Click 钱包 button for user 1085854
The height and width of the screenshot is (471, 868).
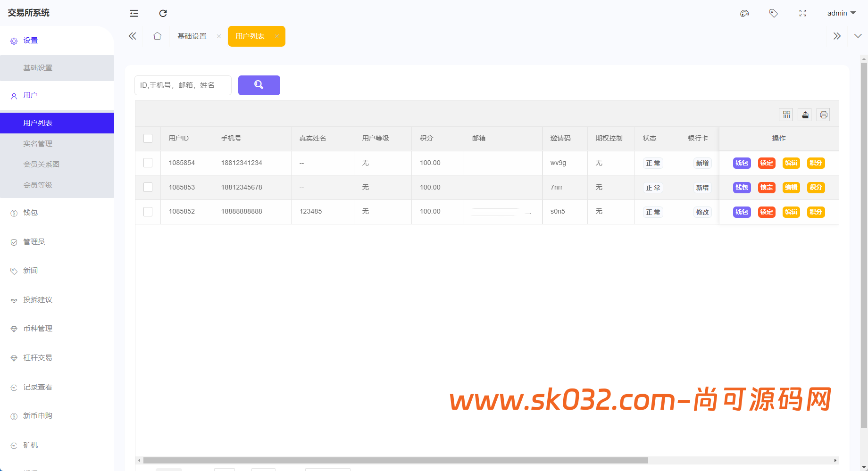[742, 163]
